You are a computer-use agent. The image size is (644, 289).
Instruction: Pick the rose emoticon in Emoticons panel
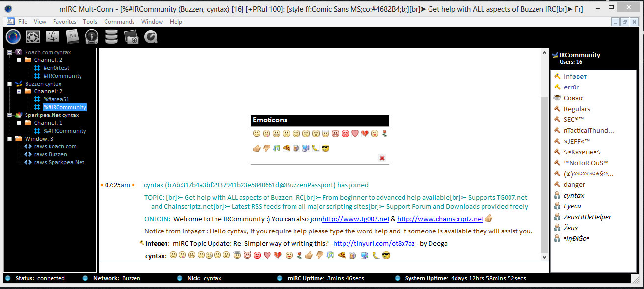point(384,133)
